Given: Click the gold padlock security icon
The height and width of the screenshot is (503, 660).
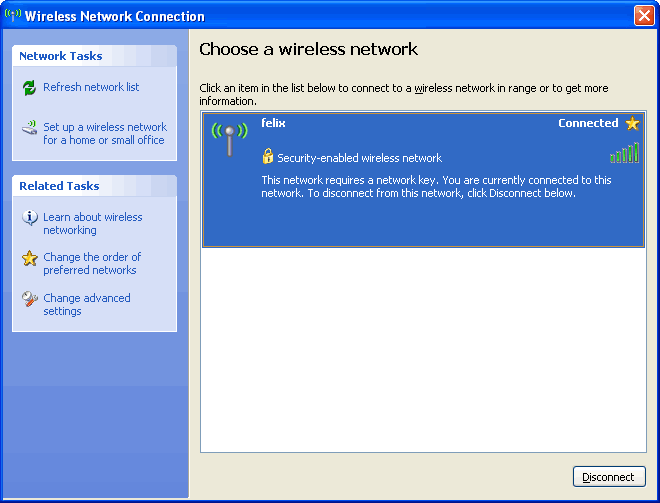Looking at the screenshot, I should [268, 157].
